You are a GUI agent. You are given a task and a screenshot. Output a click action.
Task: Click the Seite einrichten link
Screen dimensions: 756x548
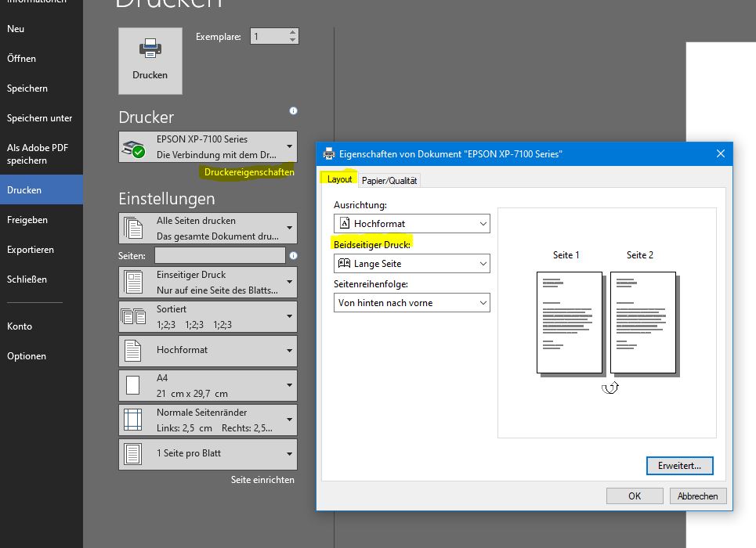262,480
